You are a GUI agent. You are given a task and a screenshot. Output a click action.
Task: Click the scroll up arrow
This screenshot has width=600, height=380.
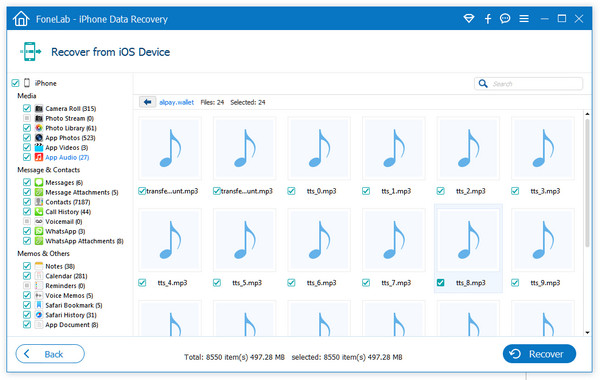[587, 114]
